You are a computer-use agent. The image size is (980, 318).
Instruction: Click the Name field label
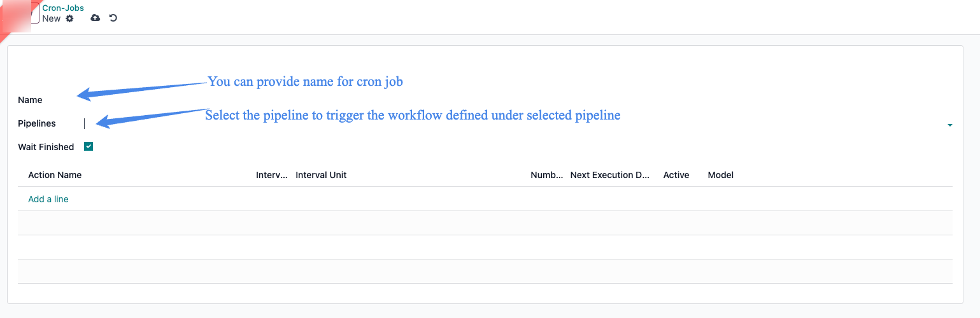pyautogui.click(x=30, y=100)
